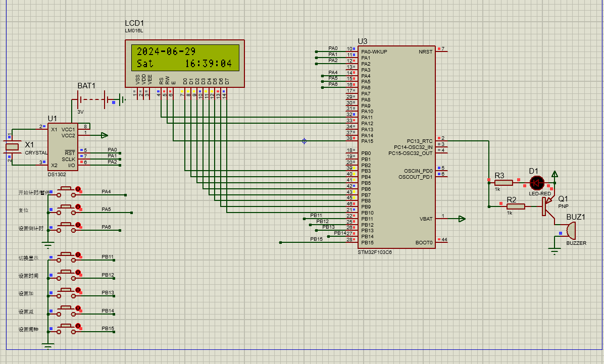Toggle latch dot on 切换显示 button
Screen dimensions: 604x364
(78, 254)
